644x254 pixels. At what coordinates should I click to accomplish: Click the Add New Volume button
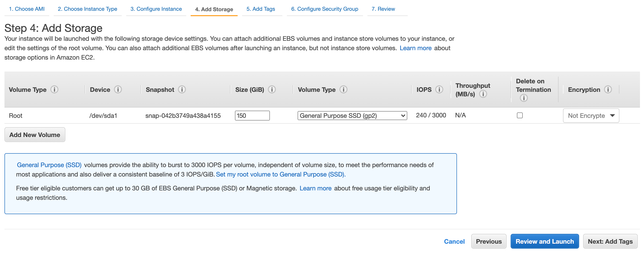tap(34, 135)
